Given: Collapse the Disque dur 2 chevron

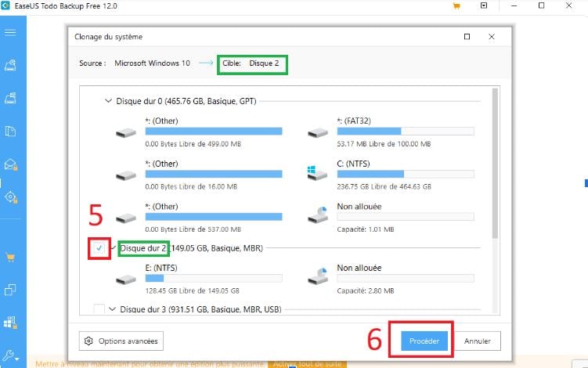Looking at the screenshot, I should click(114, 248).
